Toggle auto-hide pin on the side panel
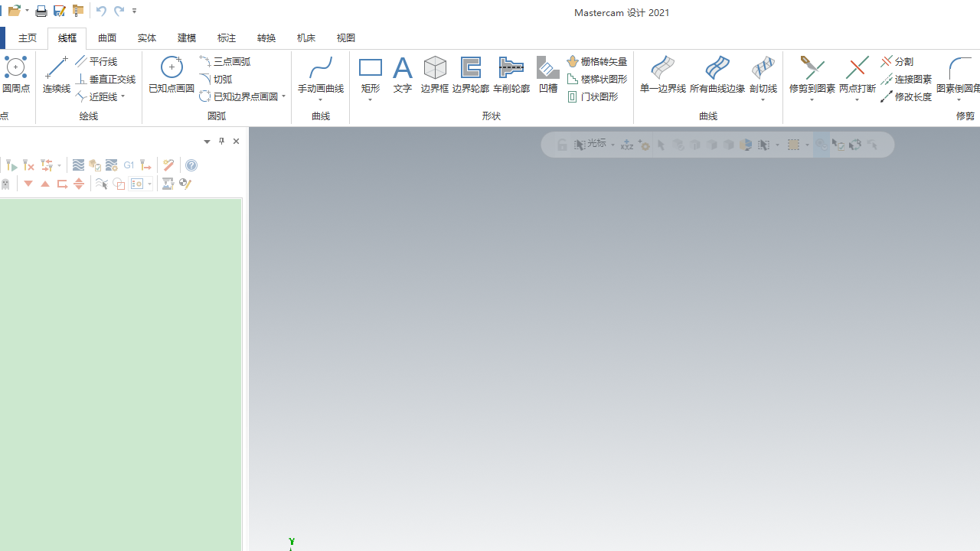The height and width of the screenshot is (551, 980). click(221, 142)
